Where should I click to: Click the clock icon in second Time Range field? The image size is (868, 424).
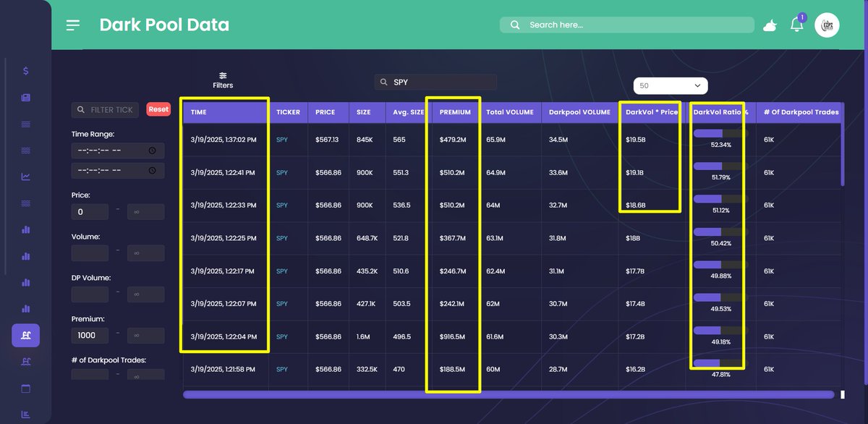[x=152, y=171]
